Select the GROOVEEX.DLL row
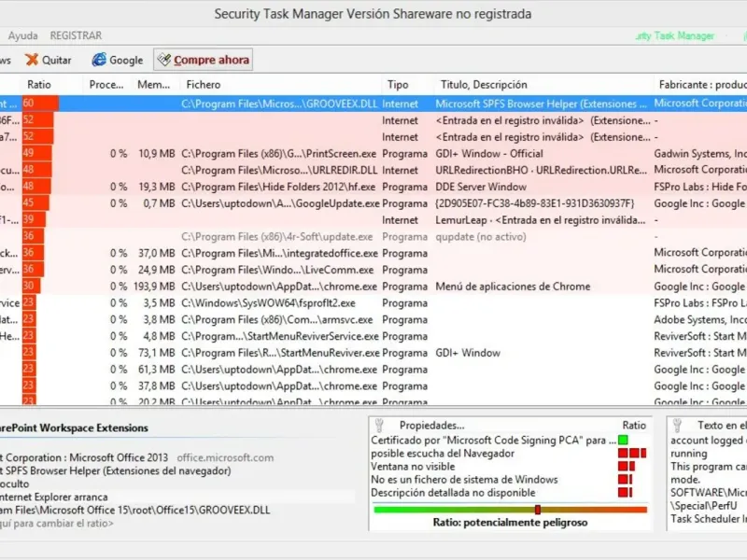Image resolution: width=747 pixels, height=560 pixels. 373,104
